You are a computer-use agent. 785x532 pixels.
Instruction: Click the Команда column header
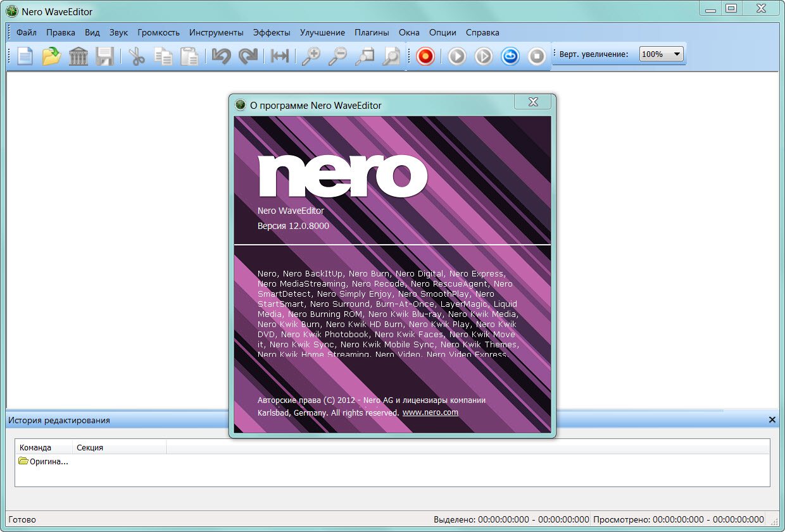coord(44,447)
